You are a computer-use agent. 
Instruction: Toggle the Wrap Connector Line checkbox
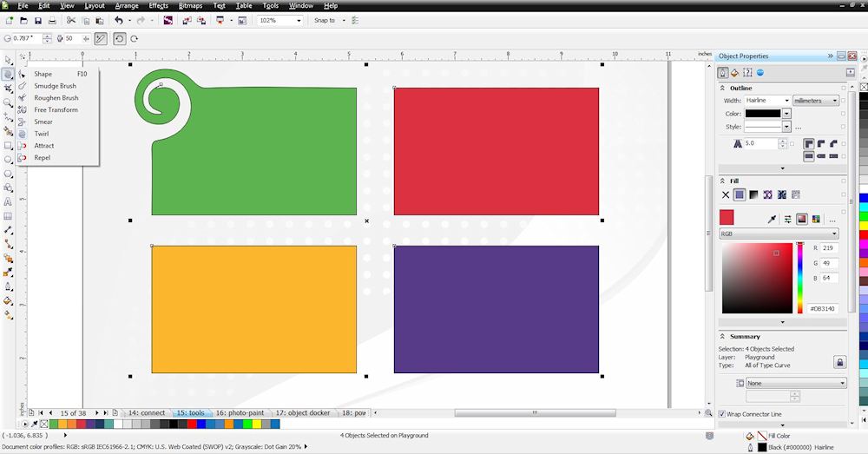pos(722,414)
